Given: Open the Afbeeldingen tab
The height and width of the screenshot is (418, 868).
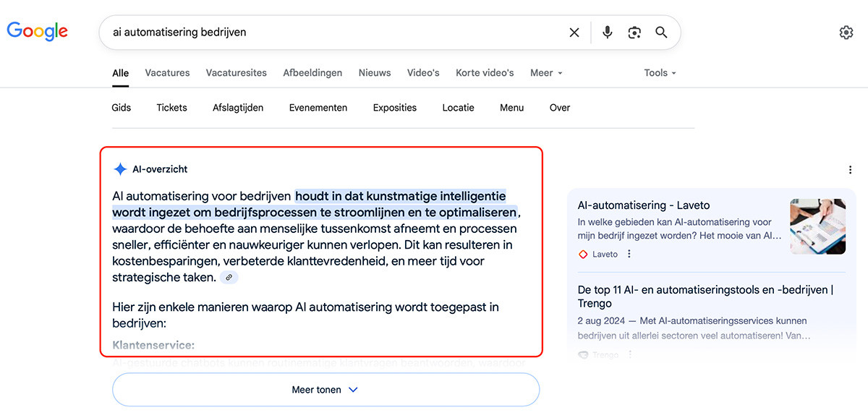Looking at the screenshot, I should click(x=312, y=73).
